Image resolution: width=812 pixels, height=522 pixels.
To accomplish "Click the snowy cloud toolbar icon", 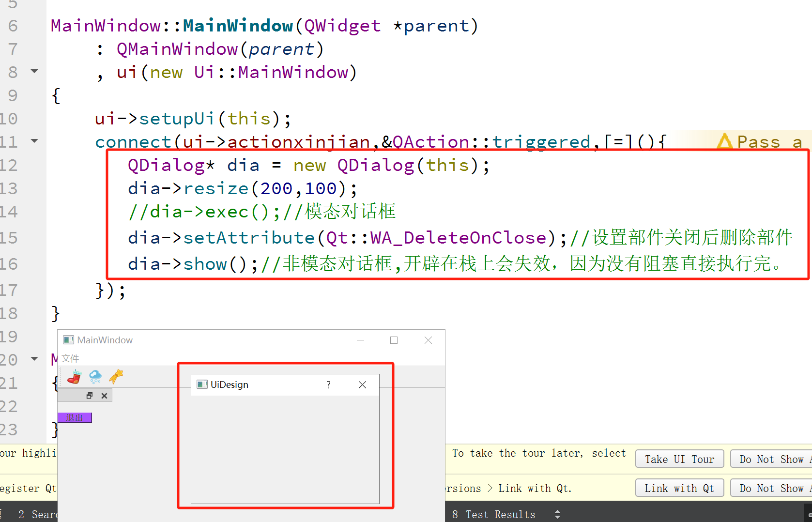I will pos(95,377).
